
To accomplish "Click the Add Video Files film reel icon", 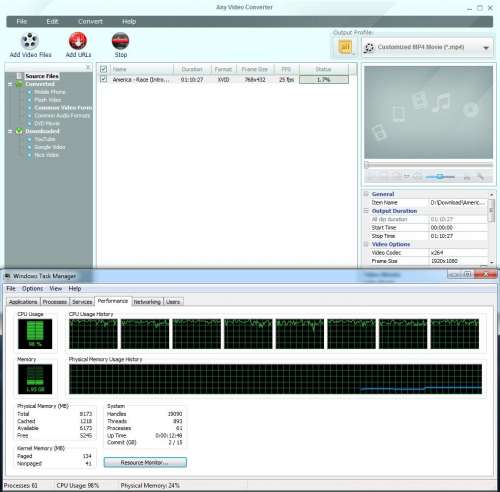I will coord(30,41).
